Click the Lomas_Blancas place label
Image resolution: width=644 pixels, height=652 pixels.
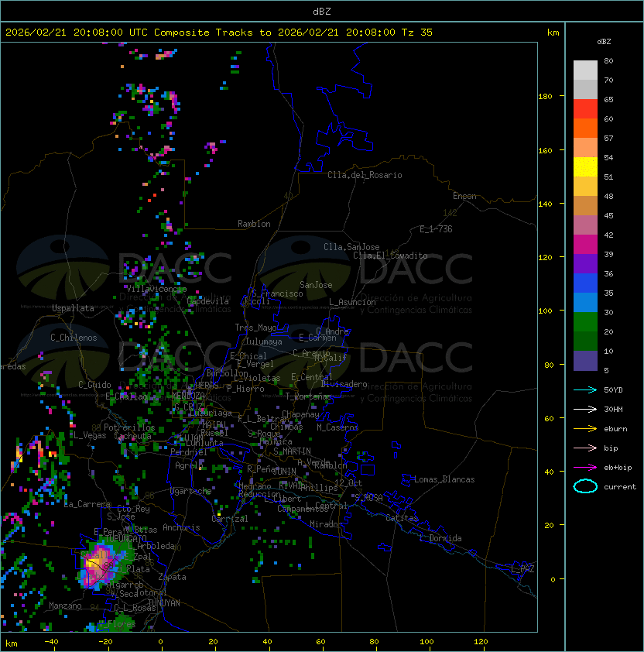click(x=444, y=479)
